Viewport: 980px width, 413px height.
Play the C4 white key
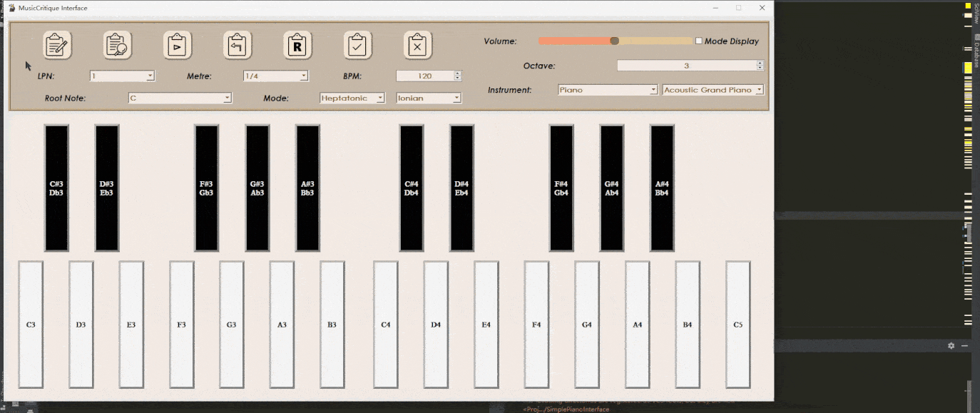point(386,325)
